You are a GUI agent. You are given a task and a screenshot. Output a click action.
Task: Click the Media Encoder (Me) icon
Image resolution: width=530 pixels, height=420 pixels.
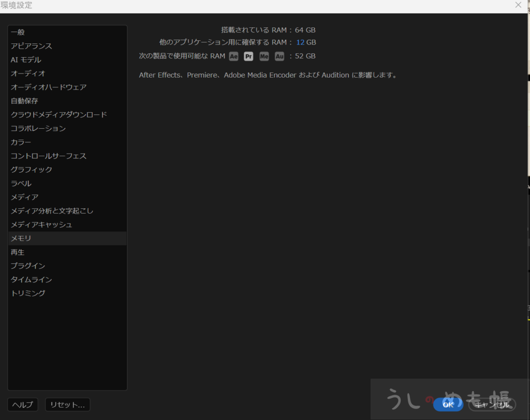[x=264, y=56]
